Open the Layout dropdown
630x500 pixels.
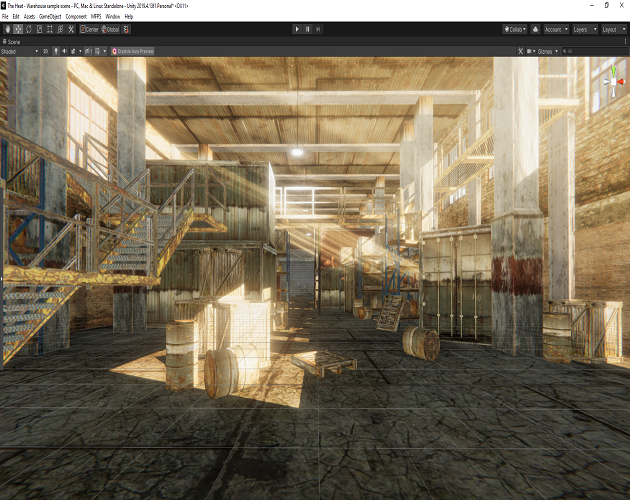pos(614,29)
